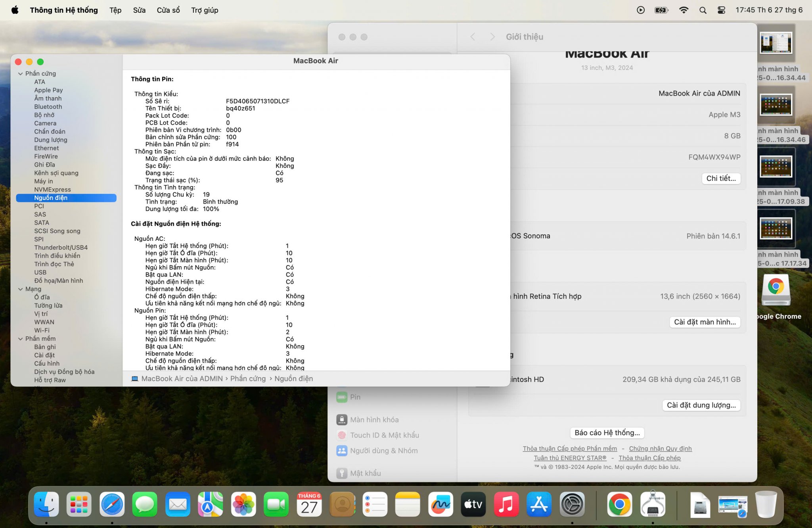812x528 pixels.
Task: Open Maps app in Dock
Action: (x=211, y=504)
